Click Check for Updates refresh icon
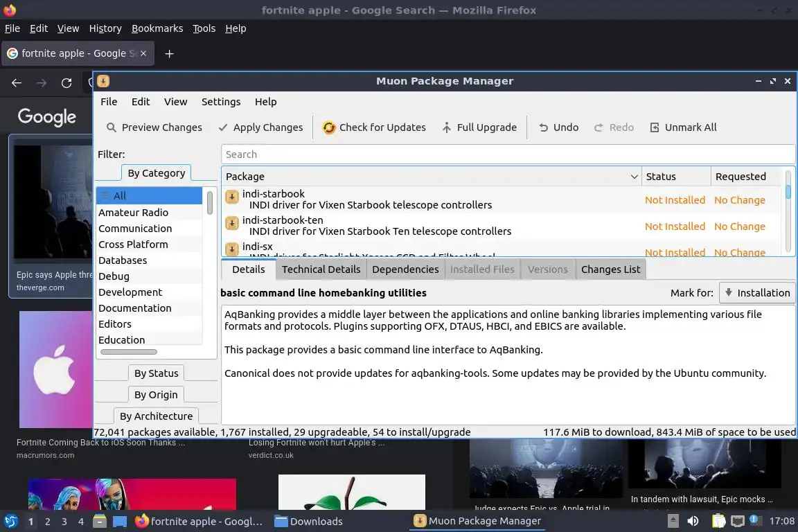798x532 pixels. [329, 127]
